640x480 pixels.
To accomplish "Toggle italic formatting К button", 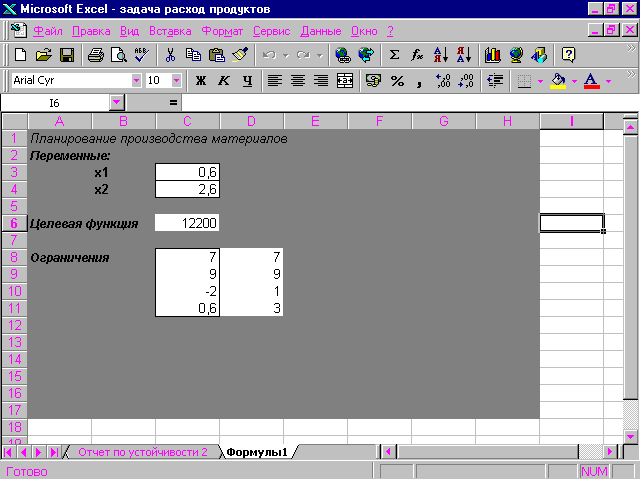I will click(223, 80).
